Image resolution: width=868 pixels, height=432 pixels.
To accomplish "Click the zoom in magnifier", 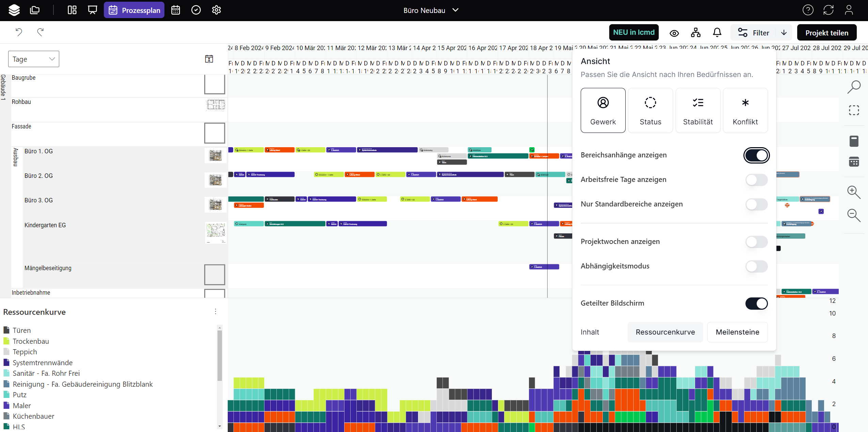I will (853, 192).
